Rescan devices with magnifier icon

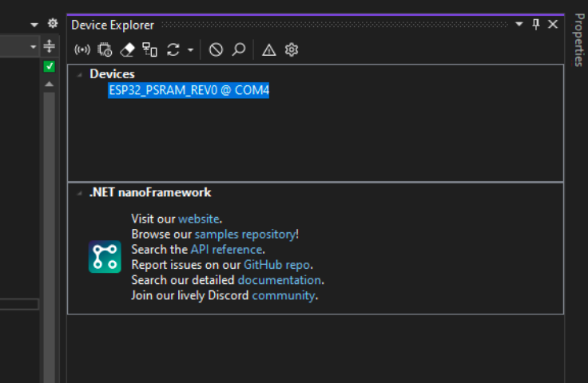pyautogui.click(x=239, y=49)
